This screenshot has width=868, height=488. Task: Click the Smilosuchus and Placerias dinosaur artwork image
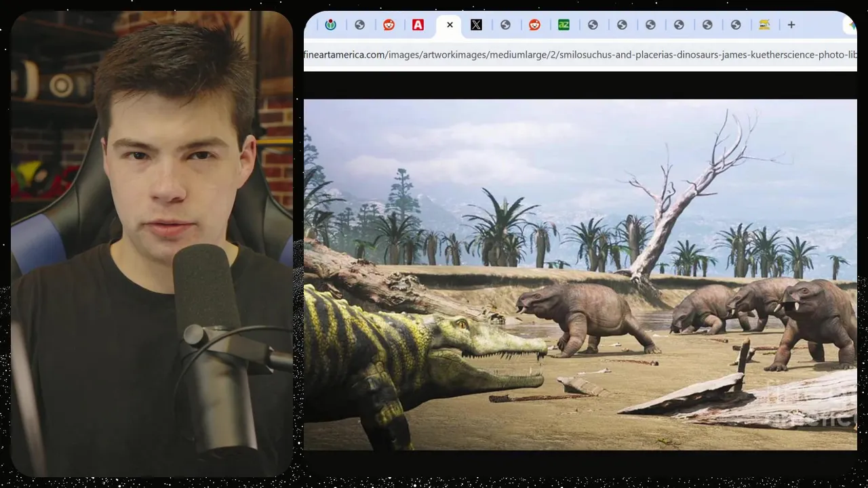point(580,274)
